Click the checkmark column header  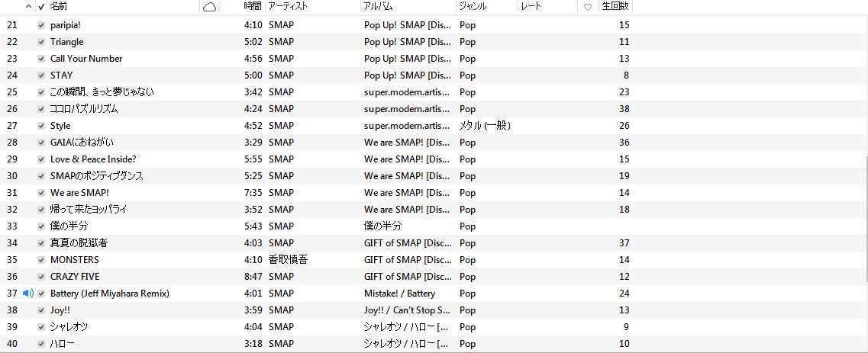pos(41,7)
